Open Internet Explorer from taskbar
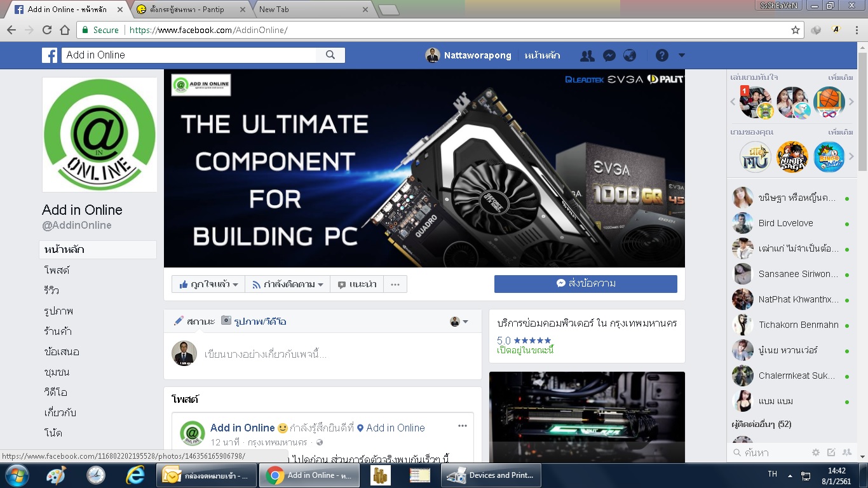Image resolution: width=868 pixels, height=488 pixels. pos(135,475)
